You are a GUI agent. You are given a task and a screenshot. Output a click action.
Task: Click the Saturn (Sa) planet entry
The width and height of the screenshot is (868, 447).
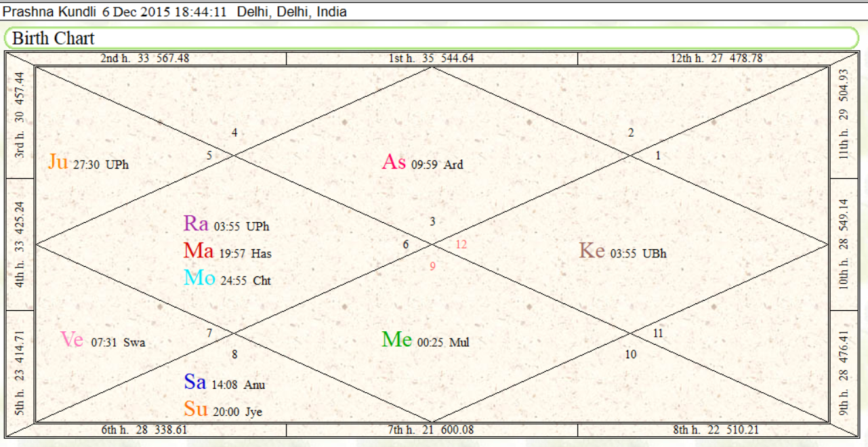195,383
